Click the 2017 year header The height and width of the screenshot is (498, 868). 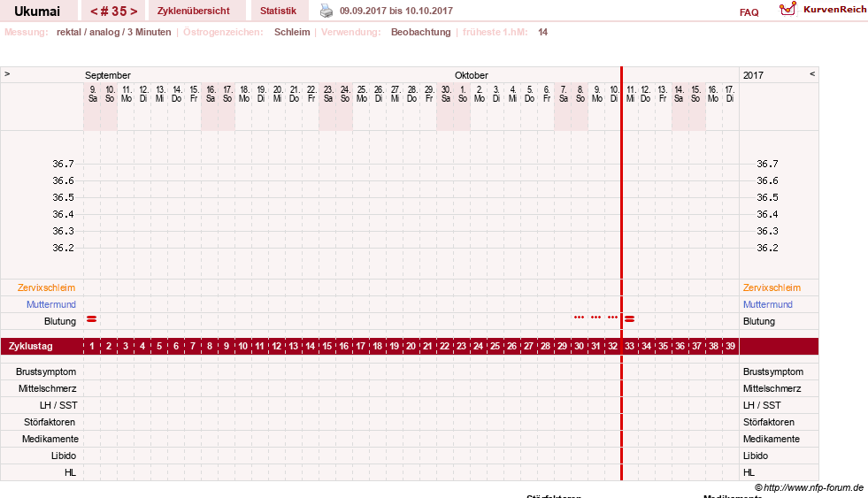pyautogui.click(x=753, y=75)
